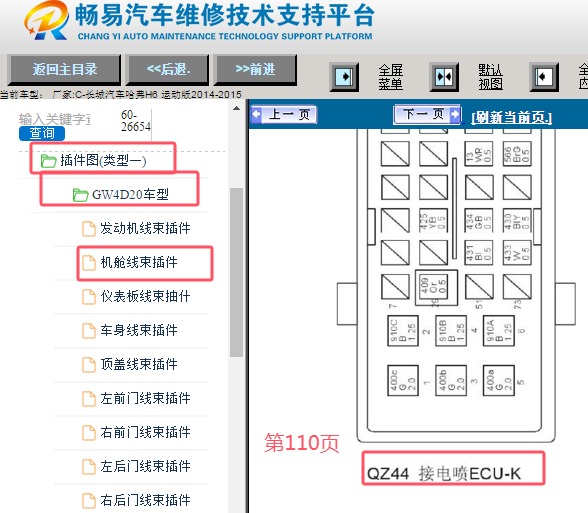Screen dimensions: 588x513
Task: Click the 查询 search button
Action: point(42,133)
